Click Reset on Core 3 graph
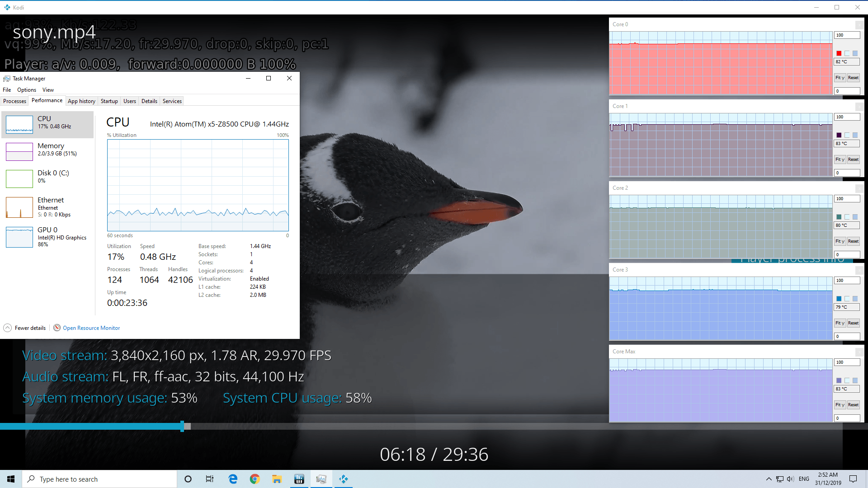The width and height of the screenshot is (868, 488). click(x=853, y=323)
